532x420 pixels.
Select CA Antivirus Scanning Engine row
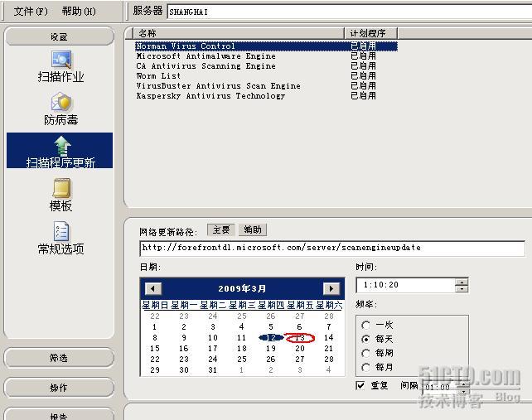pyautogui.click(x=266, y=65)
